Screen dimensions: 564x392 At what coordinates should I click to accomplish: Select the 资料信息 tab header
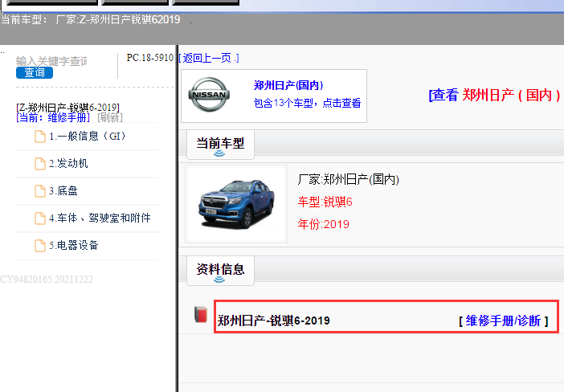coord(220,271)
